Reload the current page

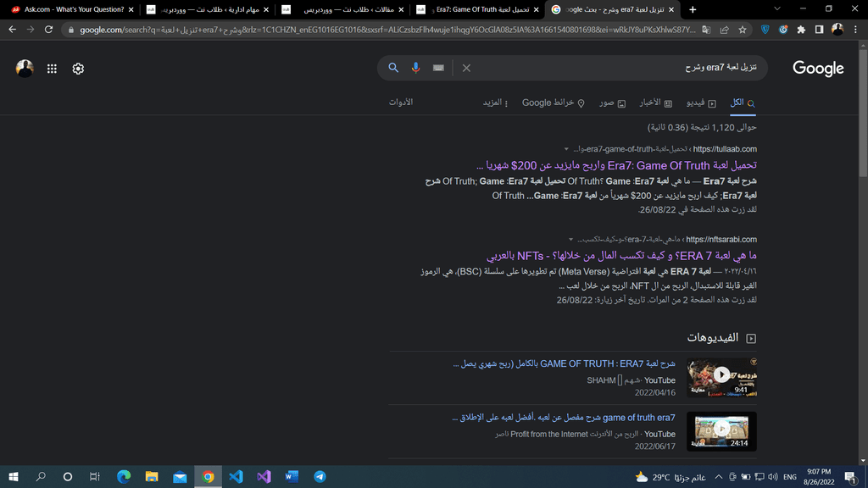click(x=48, y=30)
